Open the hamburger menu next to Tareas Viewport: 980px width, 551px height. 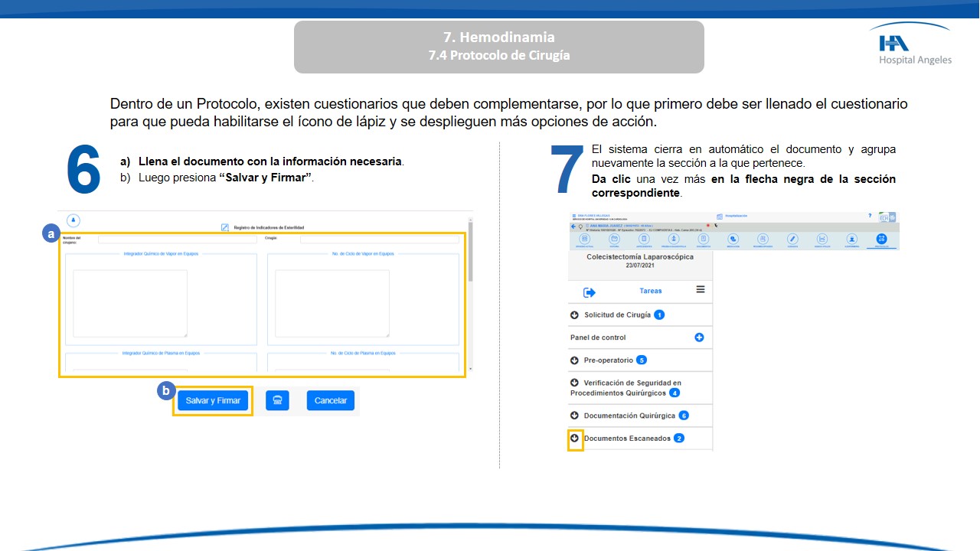tap(700, 290)
